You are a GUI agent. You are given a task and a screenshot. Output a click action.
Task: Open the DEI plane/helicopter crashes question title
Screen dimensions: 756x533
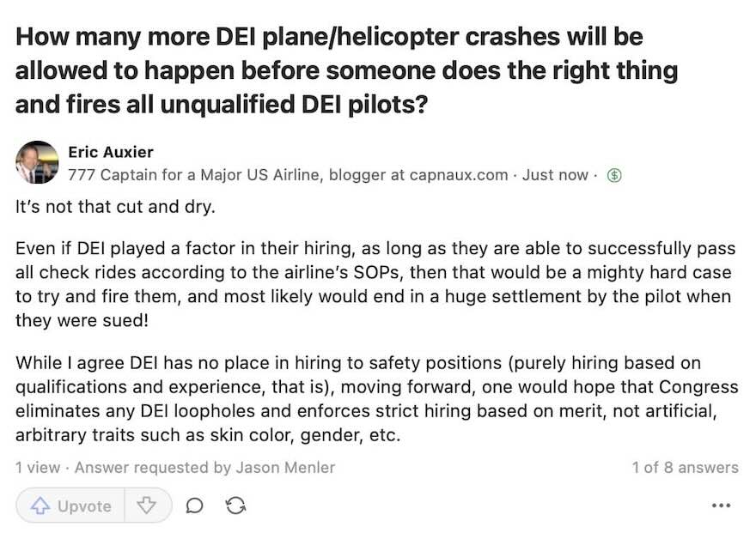(x=346, y=70)
